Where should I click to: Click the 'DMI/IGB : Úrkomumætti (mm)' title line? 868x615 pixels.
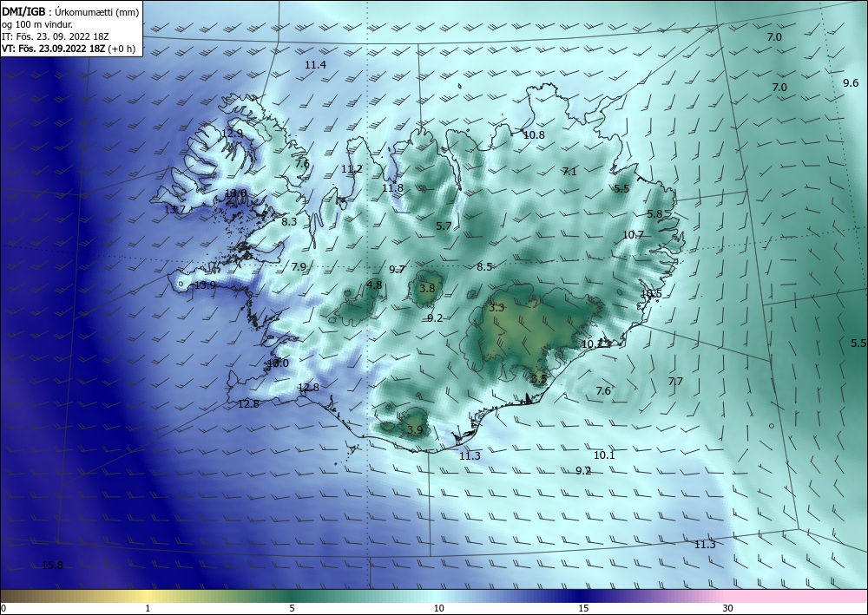point(69,13)
